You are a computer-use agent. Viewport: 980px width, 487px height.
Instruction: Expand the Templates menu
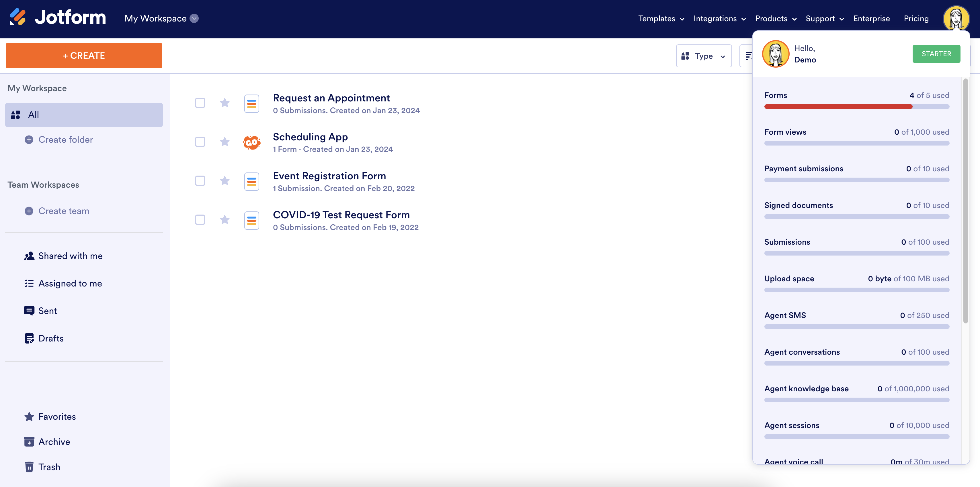click(x=661, y=18)
